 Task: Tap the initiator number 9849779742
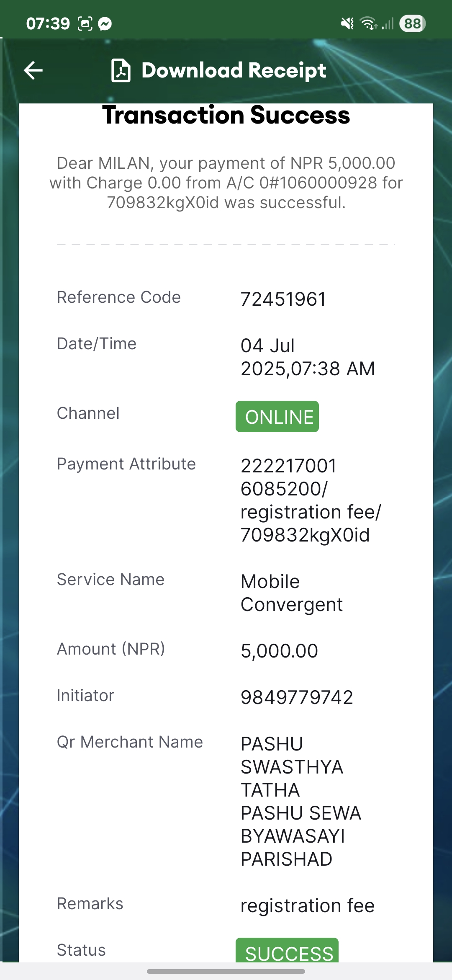pos(297,698)
